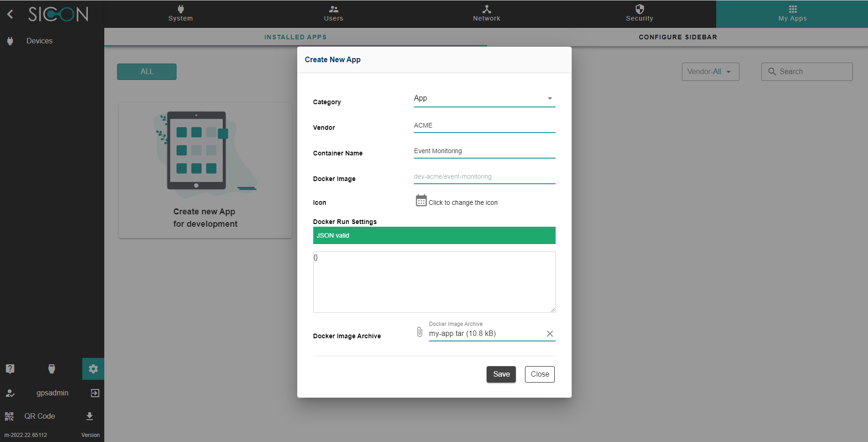Go to Configure Sidebar tab
This screenshot has width=868, height=442.
[677, 37]
